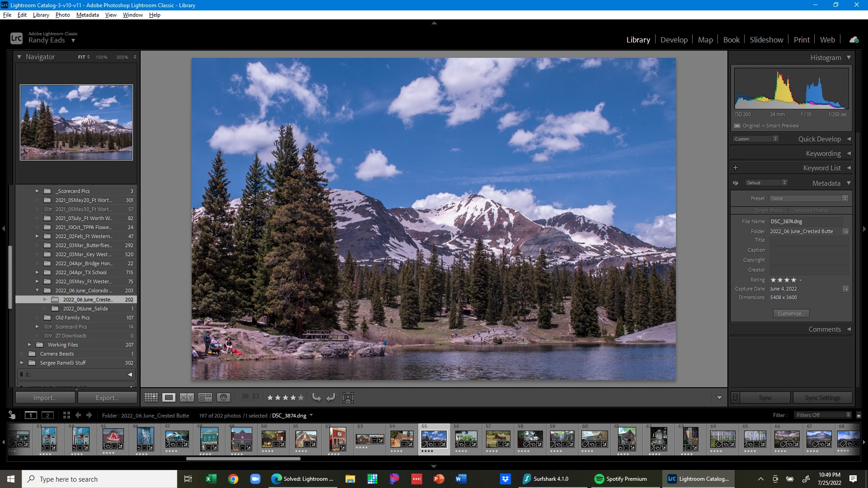
Task: Open metadata Preset None dropdown
Action: (809, 198)
